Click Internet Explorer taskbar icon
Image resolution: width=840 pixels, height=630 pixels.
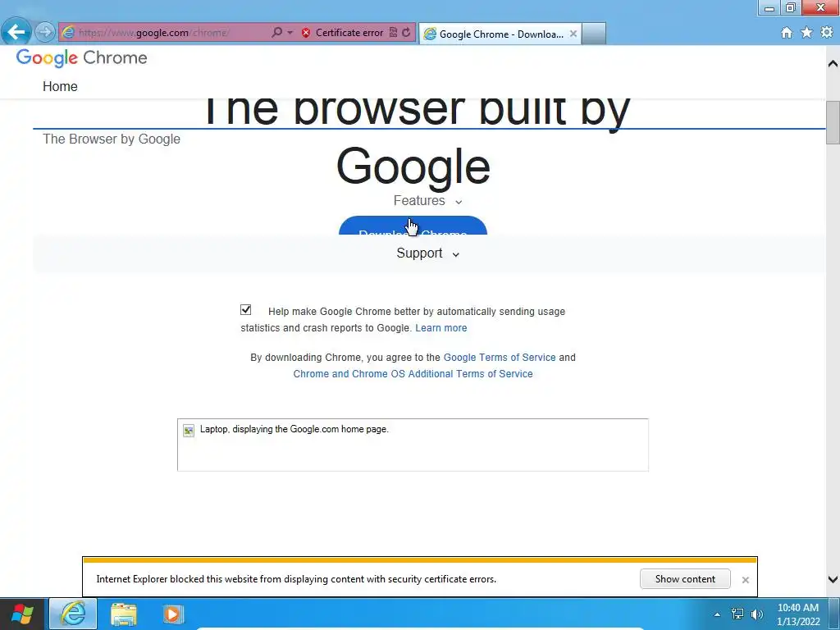[x=73, y=614]
